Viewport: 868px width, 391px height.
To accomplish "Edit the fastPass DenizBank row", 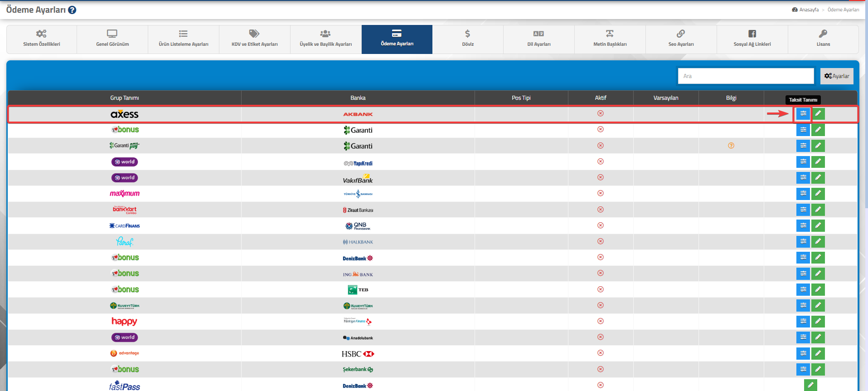I will click(810, 385).
